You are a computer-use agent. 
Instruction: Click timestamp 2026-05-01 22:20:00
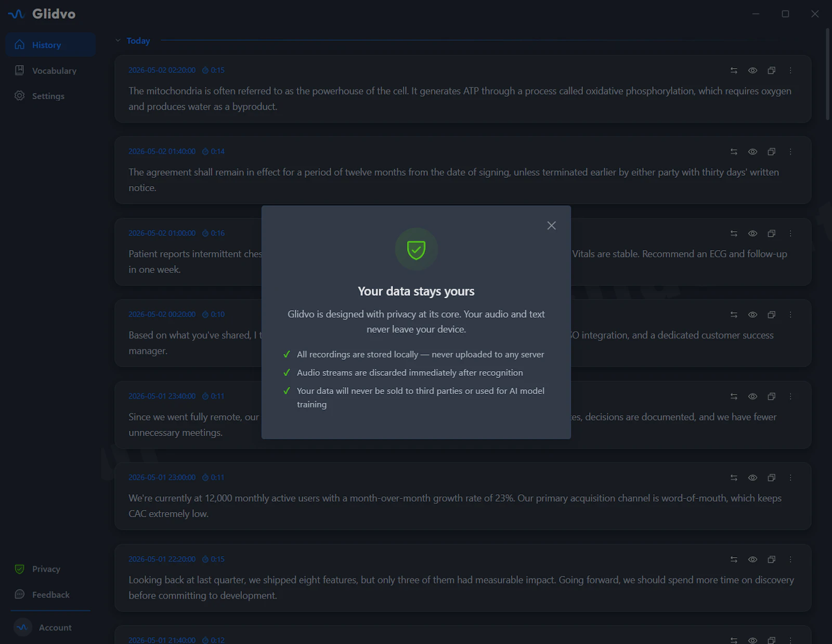click(162, 559)
